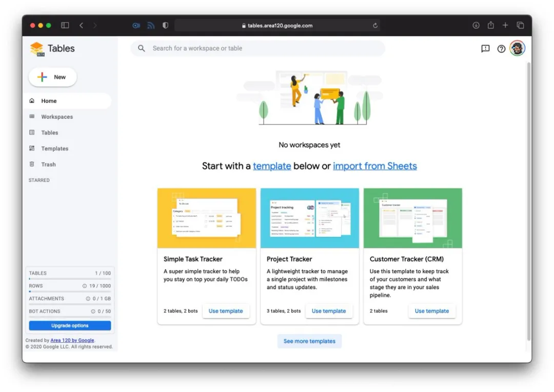
Task: Click the Safari share icon
Action: [x=491, y=25]
